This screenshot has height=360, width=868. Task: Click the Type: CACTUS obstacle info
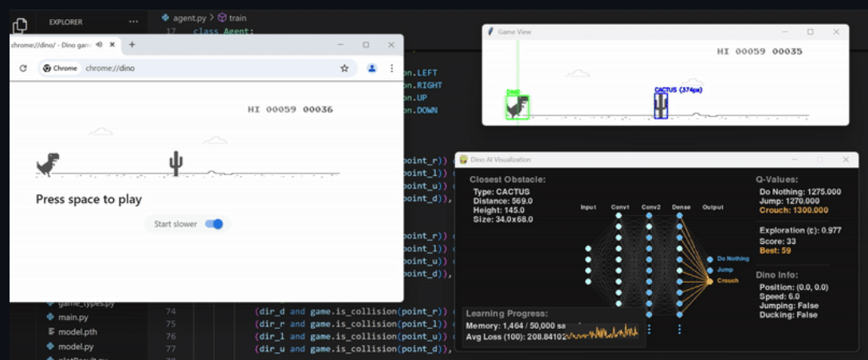tap(501, 192)
